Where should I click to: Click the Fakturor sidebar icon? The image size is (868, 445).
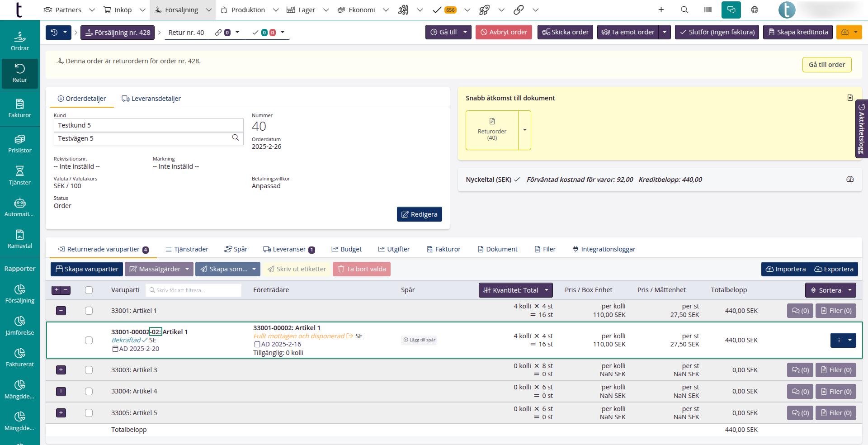pyautogui.click(x=19, y=109)
